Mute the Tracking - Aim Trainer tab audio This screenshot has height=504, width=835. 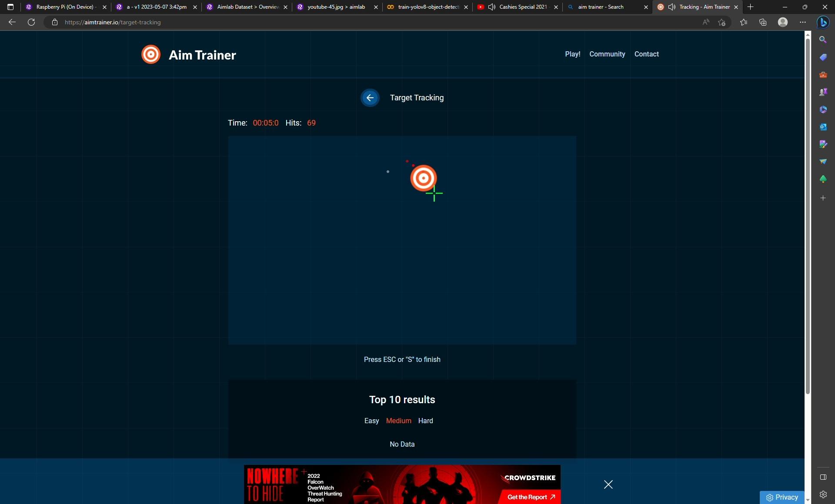point(672,7)
